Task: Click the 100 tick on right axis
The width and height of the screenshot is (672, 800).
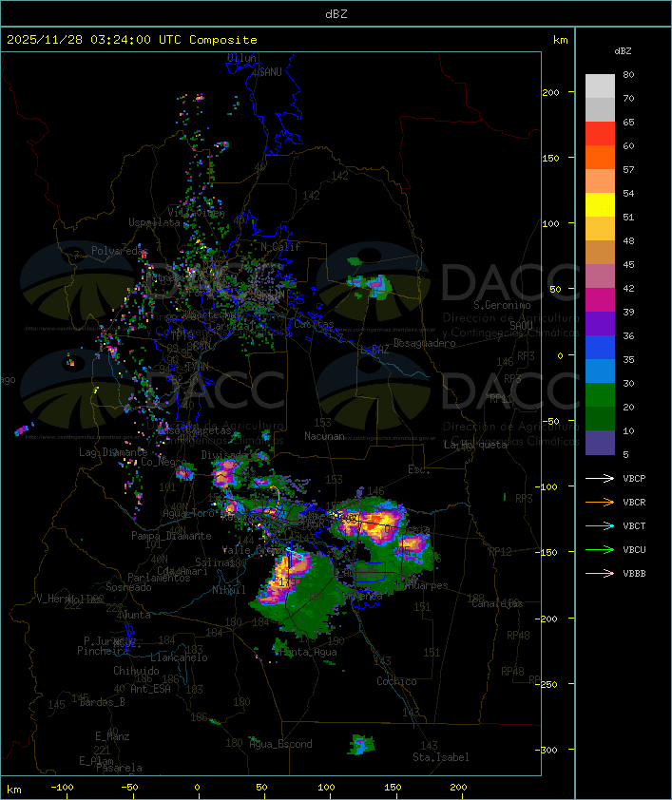Action: 550,223
